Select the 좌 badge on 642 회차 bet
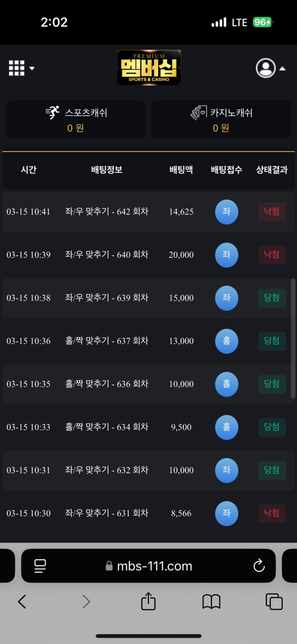 227,212
